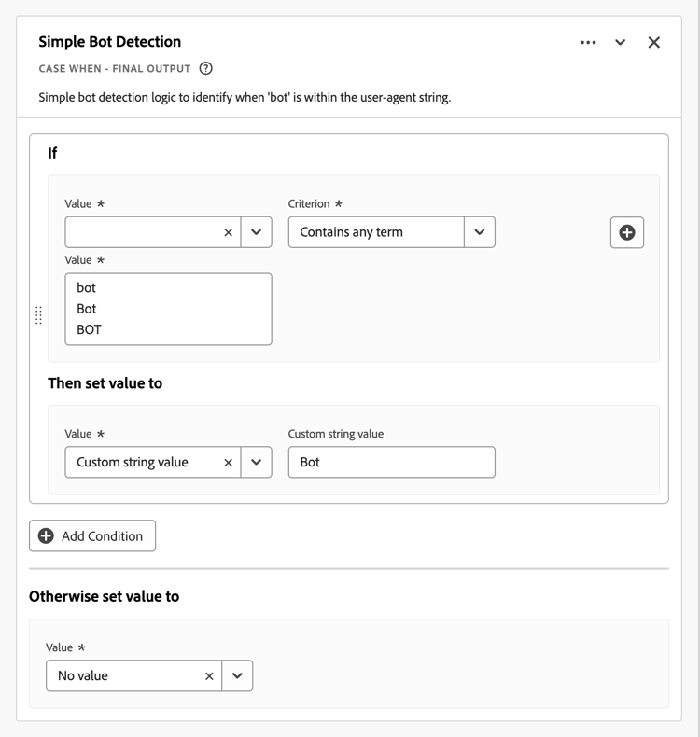Select the Contains any term criterion field

click(376, 232)
